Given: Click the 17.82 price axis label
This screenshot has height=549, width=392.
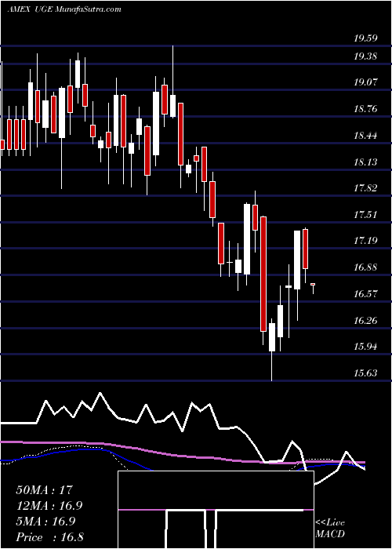Looking at the screenshot, I should point(365,188).
